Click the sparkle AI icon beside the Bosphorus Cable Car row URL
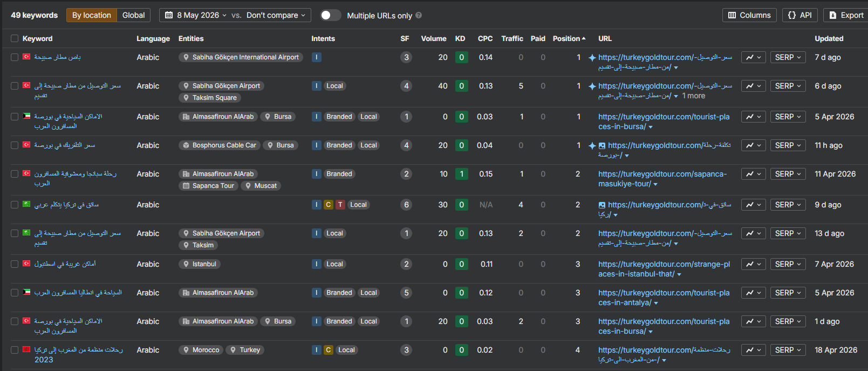Screen dimensions: 868x371 (592, 146)
